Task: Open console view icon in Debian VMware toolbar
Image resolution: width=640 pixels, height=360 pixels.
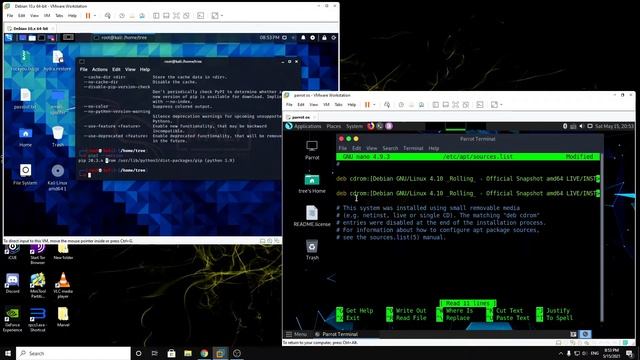Action: pyautogui.click(x=200, y=16)
